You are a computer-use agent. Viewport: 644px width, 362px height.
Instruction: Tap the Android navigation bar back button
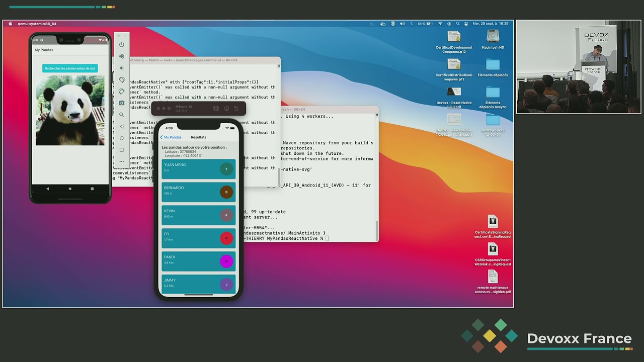tap(48, 189)
